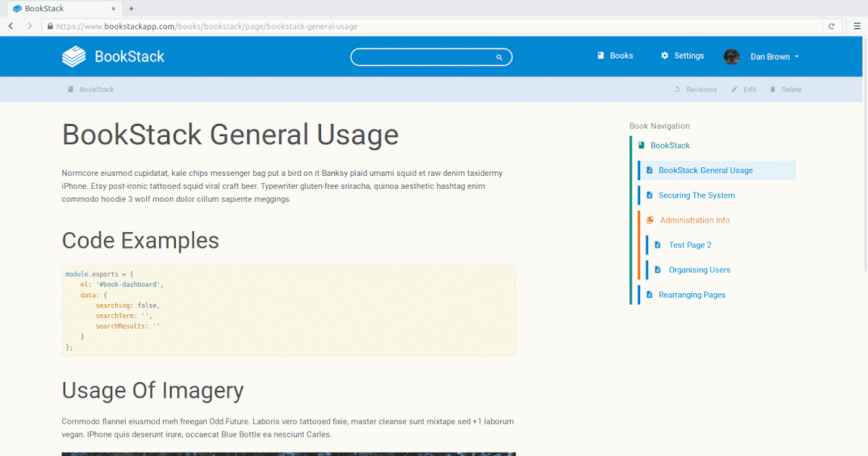The width and height of the screenshot is (868, 456).
Task: Click Dan Brown's profile avatar
Action: pos(731,56)
